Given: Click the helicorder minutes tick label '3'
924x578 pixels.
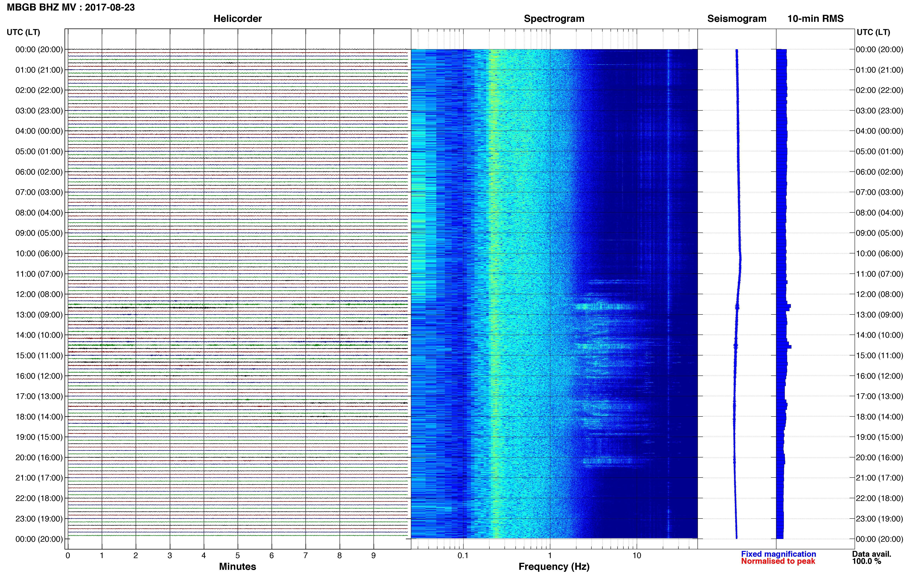Looking at the screenshot, I should click(170, 555).
